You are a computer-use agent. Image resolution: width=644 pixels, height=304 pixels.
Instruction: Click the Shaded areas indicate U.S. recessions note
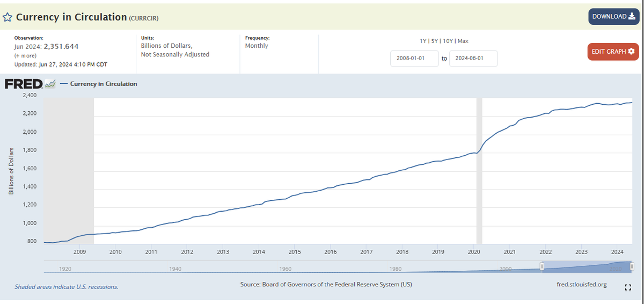point(67,287)
